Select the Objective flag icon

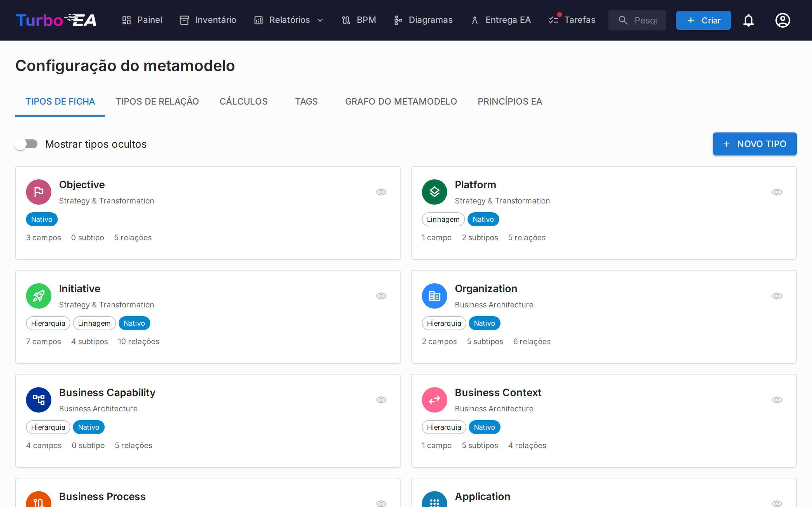click(x=39, y=192)
